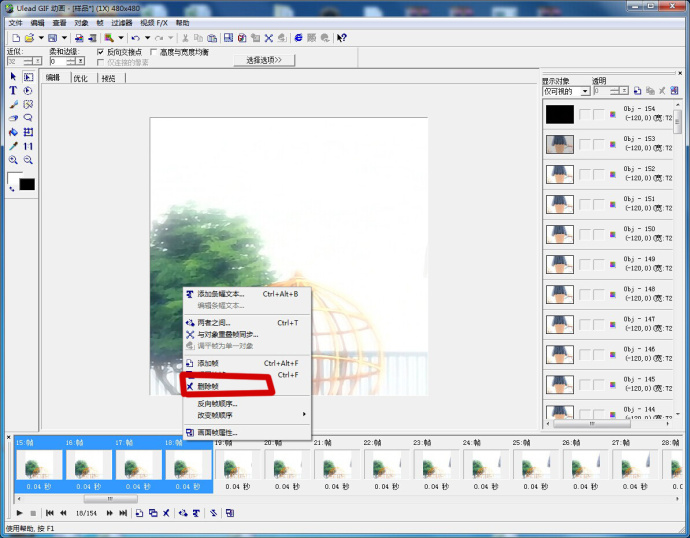Click the 1:1 actual size tool
The width and height of the screenshot is (690, 538).
(x=28, y=146)
